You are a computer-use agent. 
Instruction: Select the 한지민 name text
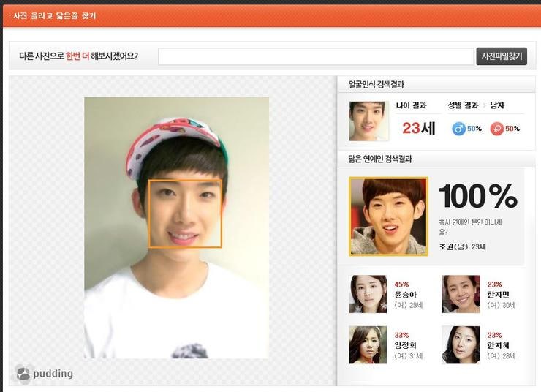[498, 295]
